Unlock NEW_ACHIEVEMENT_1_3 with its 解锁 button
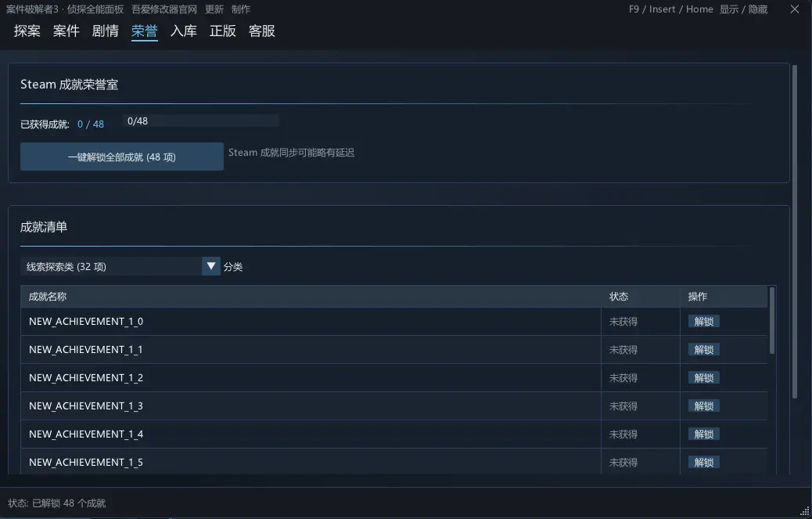 pyautogui.click(x=704, y=405)
